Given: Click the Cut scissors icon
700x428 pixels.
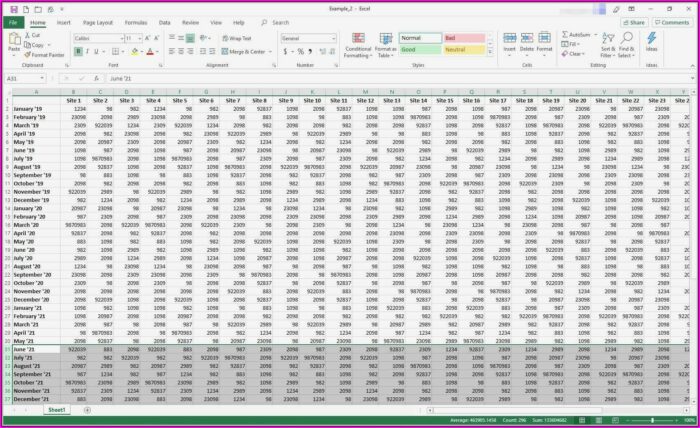Looking at the screenshot, I should [x=28, y=35].
